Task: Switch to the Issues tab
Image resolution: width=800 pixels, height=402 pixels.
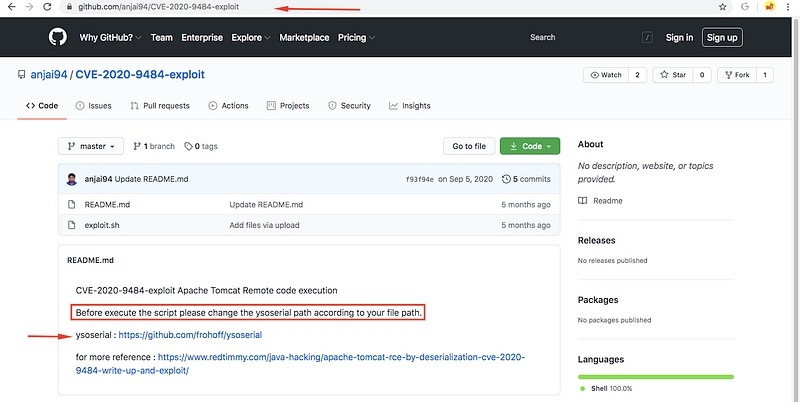Action: [x=92, y=105]
